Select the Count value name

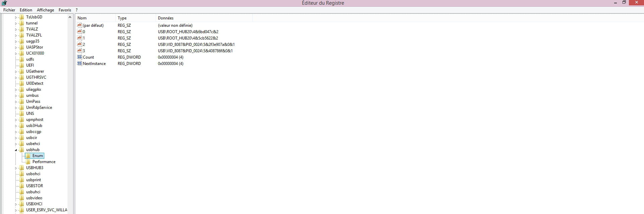coord(89,57)
